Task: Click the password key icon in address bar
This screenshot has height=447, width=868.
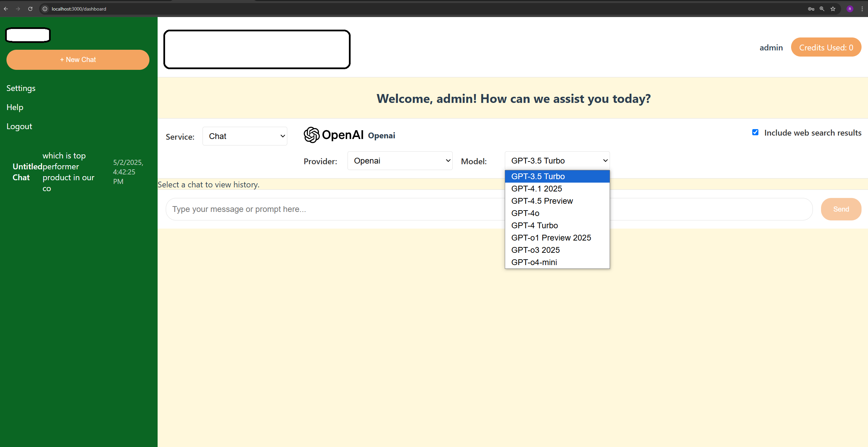Action: [x=811, y=9]
